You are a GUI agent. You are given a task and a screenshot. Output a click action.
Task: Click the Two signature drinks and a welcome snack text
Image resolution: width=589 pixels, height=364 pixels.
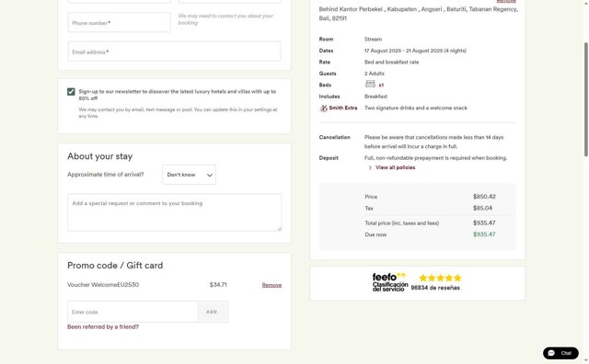(416, 108)
